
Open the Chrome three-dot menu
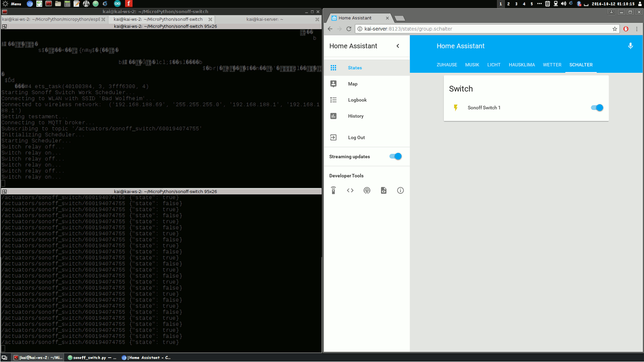tap(637, 29)
